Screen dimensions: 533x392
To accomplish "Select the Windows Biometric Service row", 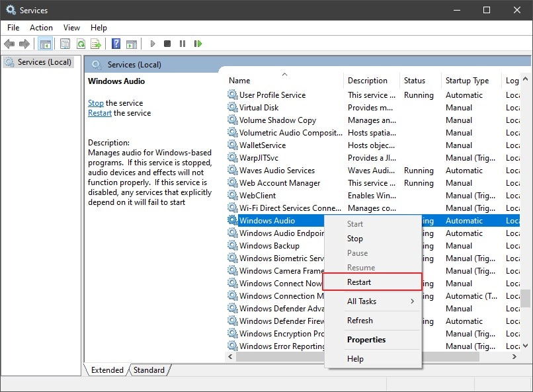I will point(276,258).
